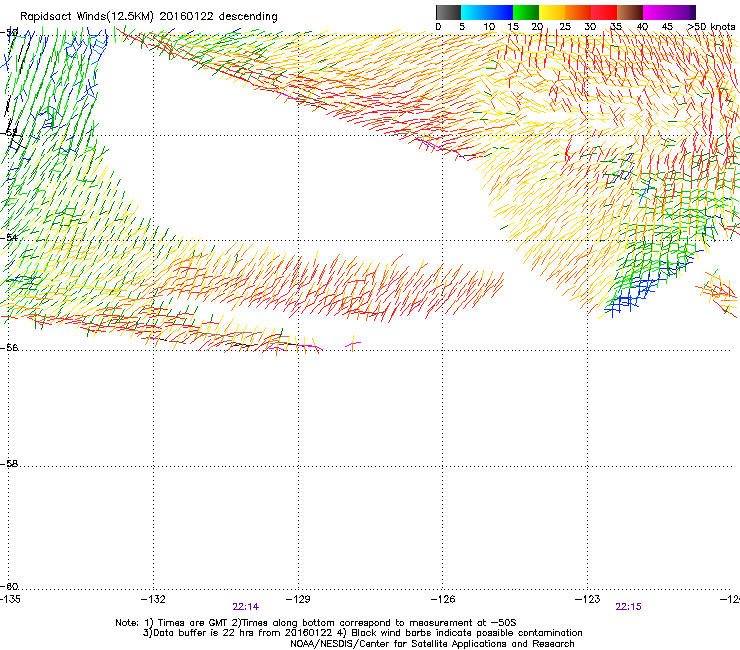
Task: Click the Rapidscat Winds title text
Action: point(149,16)
